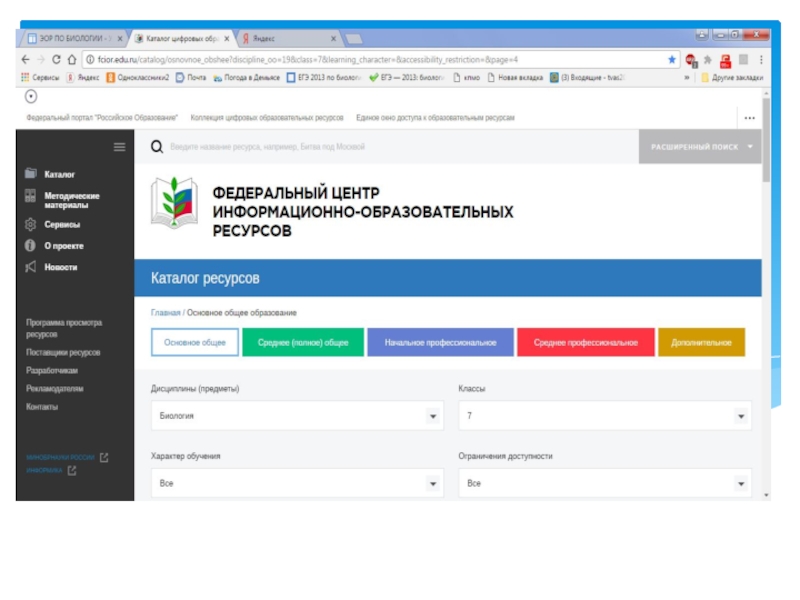Open Новости in the sidebar
This screenshot has width=800, height=600.
61,267
